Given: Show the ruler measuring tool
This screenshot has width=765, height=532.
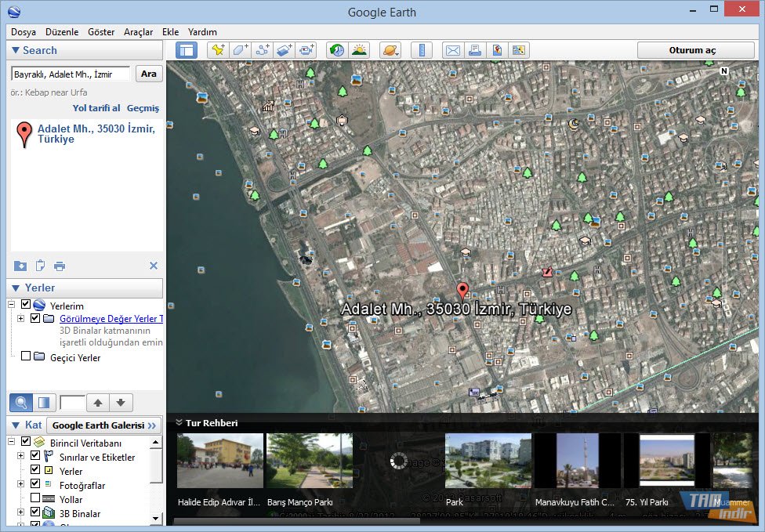Looking at the screenshot, I should [x=422, y=50].
